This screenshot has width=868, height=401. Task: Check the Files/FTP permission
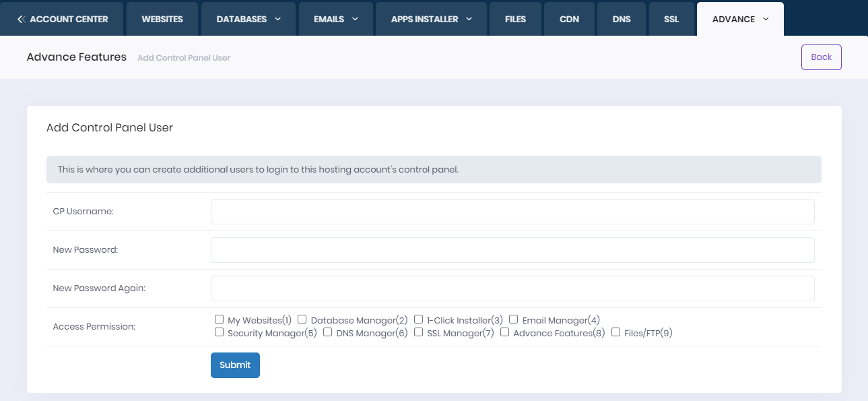[x=615, y=332]
